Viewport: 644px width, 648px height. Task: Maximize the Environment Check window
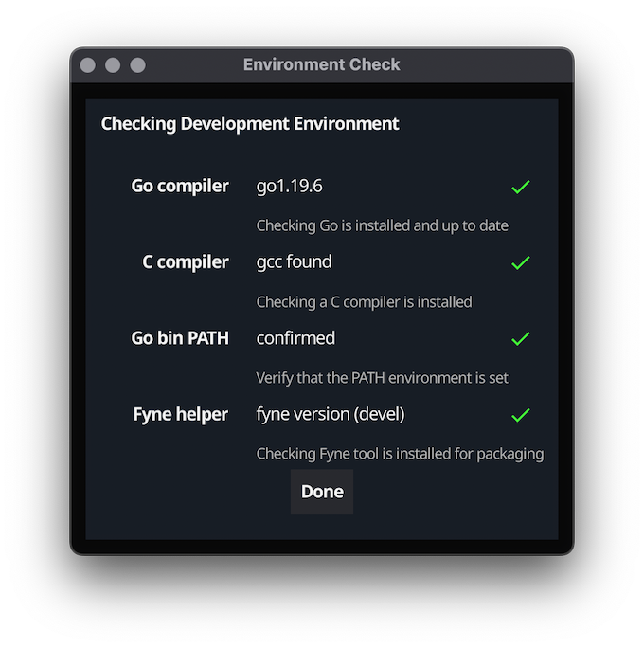(x=138, y=64)
